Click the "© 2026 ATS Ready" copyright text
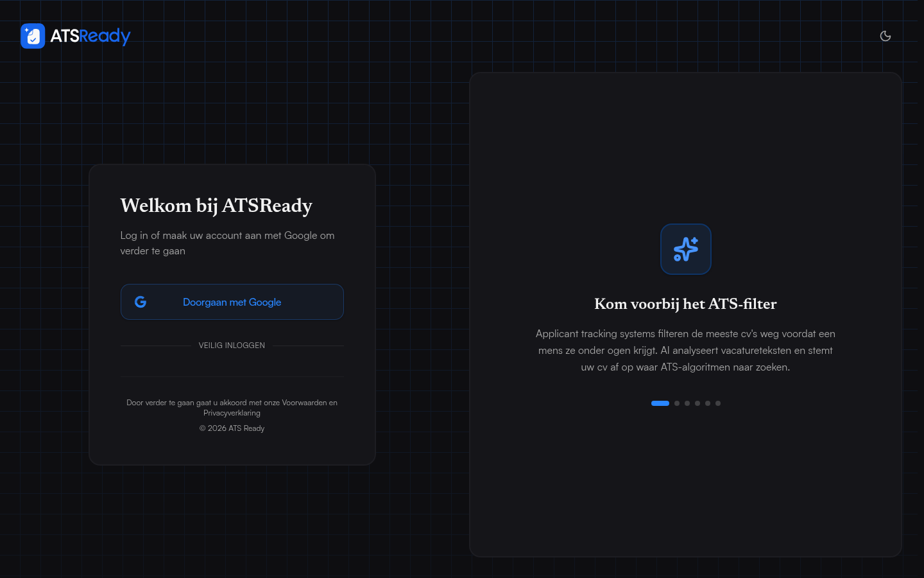This screenshot has width=924, height=578. point(232,428)
